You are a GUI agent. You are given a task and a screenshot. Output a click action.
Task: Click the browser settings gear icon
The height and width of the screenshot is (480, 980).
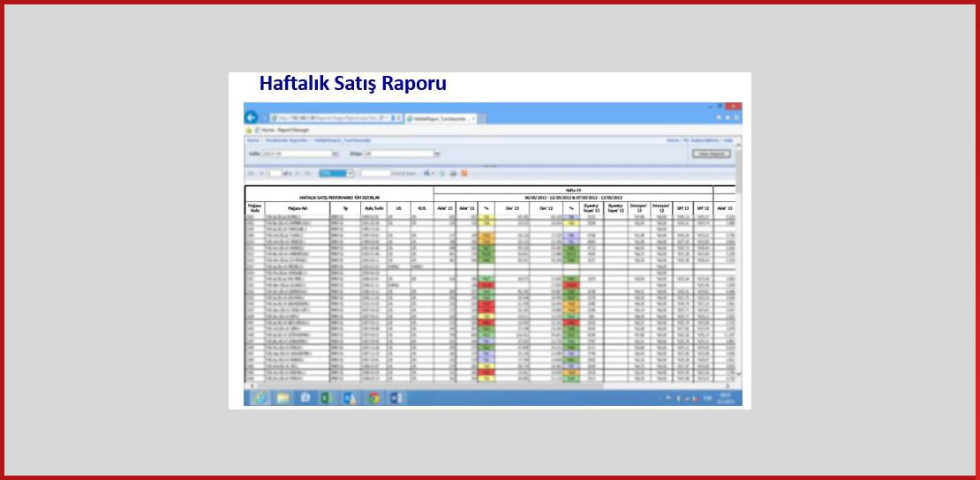[x=736, y=117]
